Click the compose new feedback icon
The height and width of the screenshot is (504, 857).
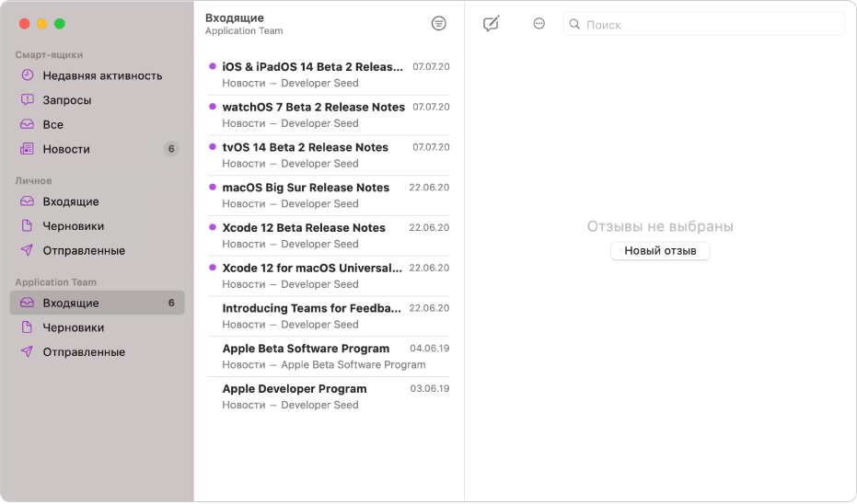(x=491, y=24)
